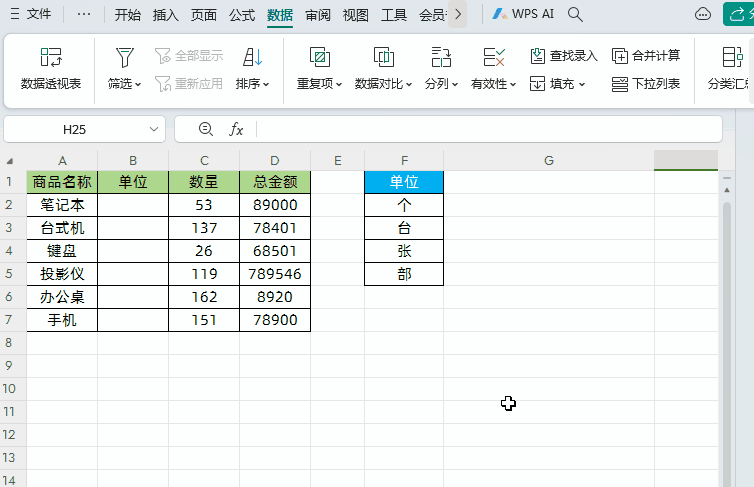Viewport: 754px width, 487px height.
Task: Switch to the 视图 tab
Action: pyautogui.click(x=356, y=15)
